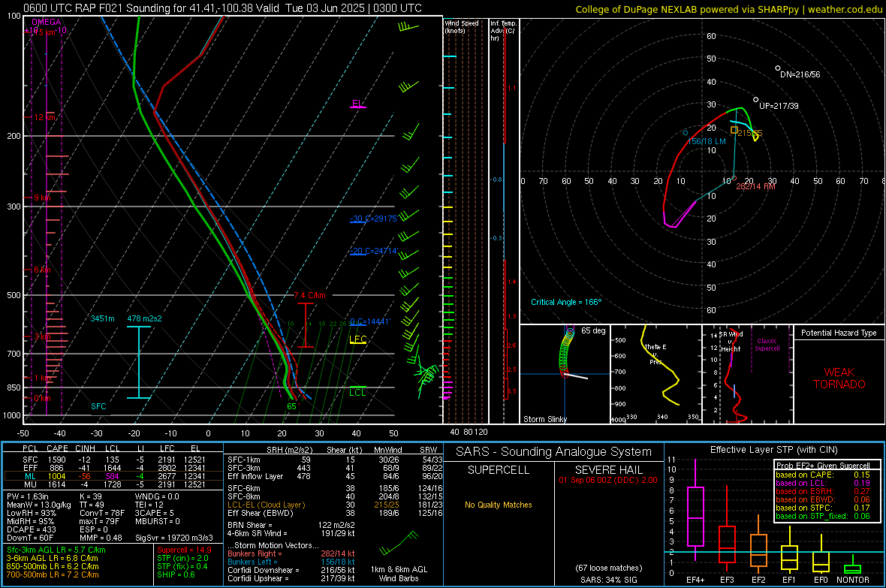Select the Eff Shear (EBWD) row
The height and width of the screenshot is (588, 886).
335,513
